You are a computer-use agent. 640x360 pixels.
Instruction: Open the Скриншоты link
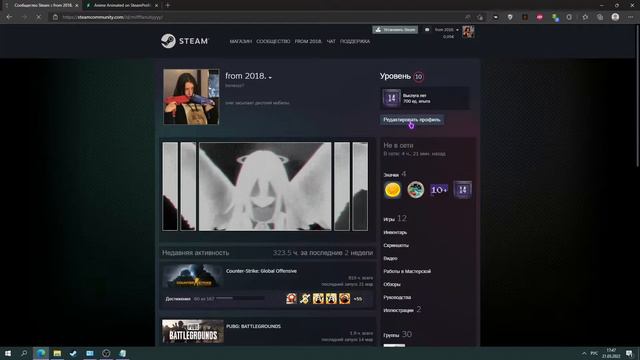(396, 245)
